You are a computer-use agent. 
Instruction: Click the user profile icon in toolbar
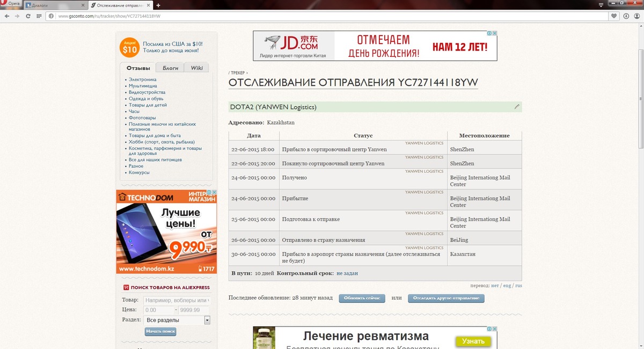pos(636,16)
